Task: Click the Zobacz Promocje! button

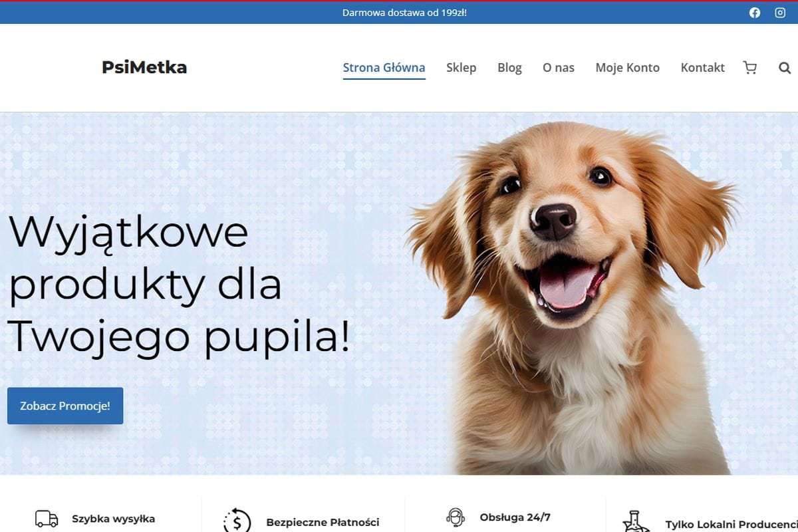Action: point(65,406)
